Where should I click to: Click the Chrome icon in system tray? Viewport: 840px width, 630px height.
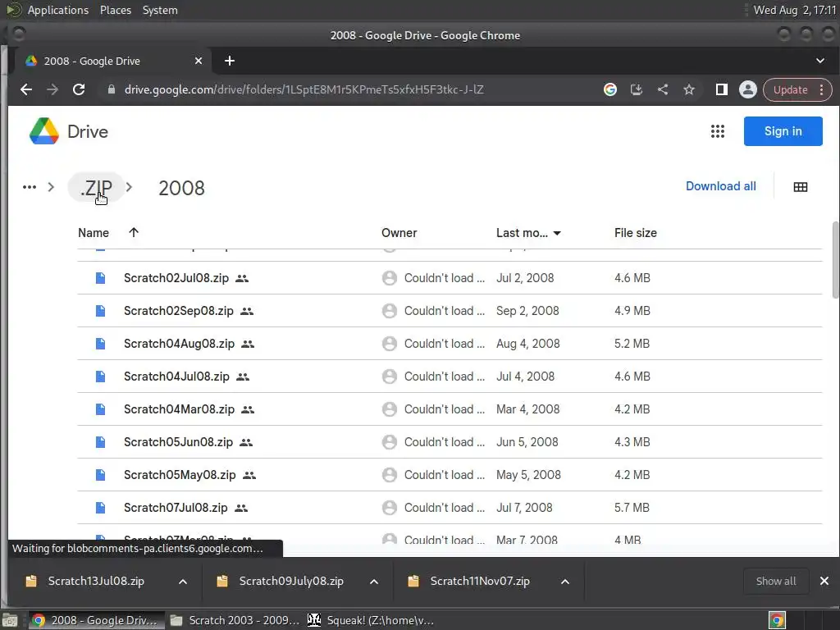click(x=777, y=620)
